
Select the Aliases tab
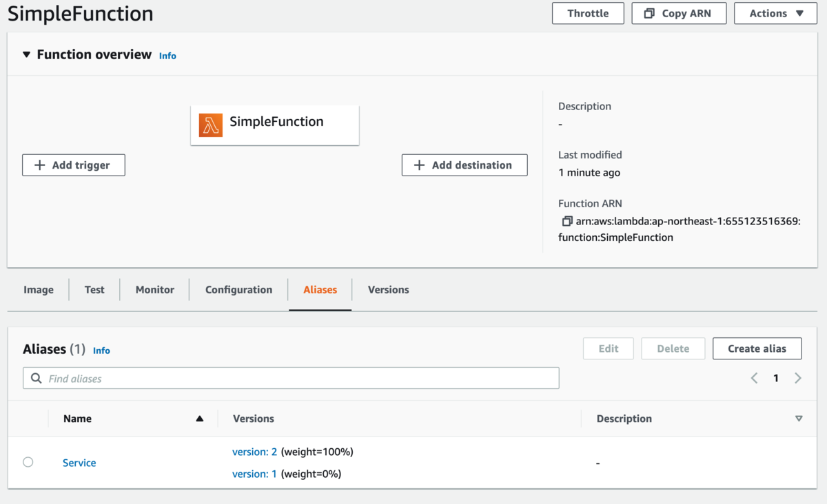(x=320, y=290)
